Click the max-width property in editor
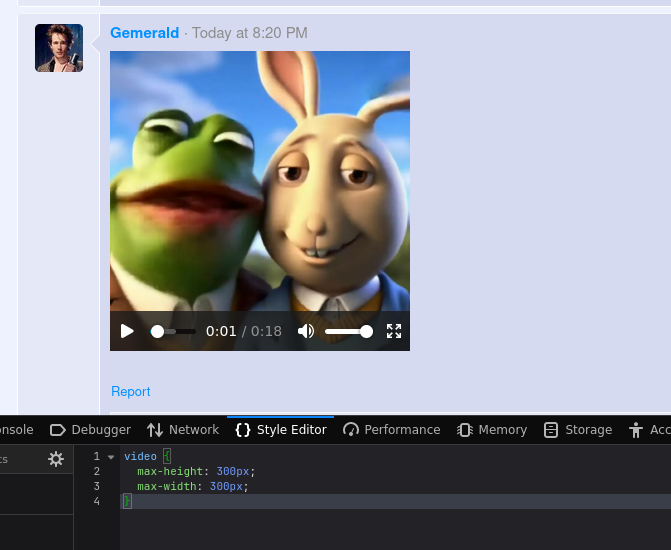 [x=167, y=486]
